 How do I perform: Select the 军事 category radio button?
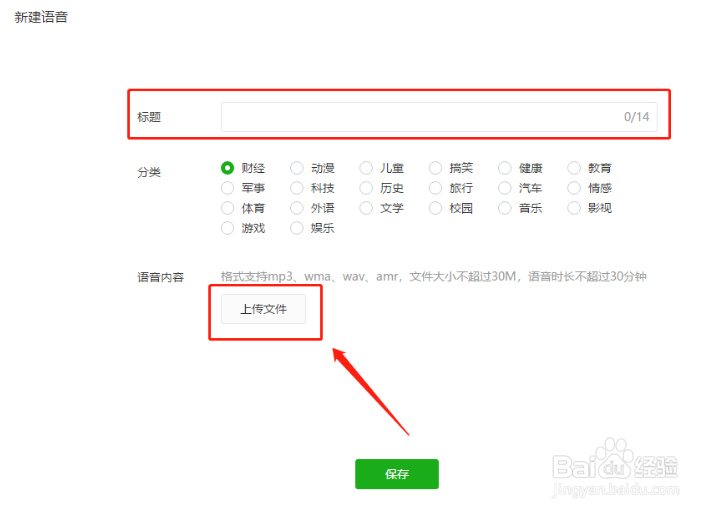coord(227,188)
